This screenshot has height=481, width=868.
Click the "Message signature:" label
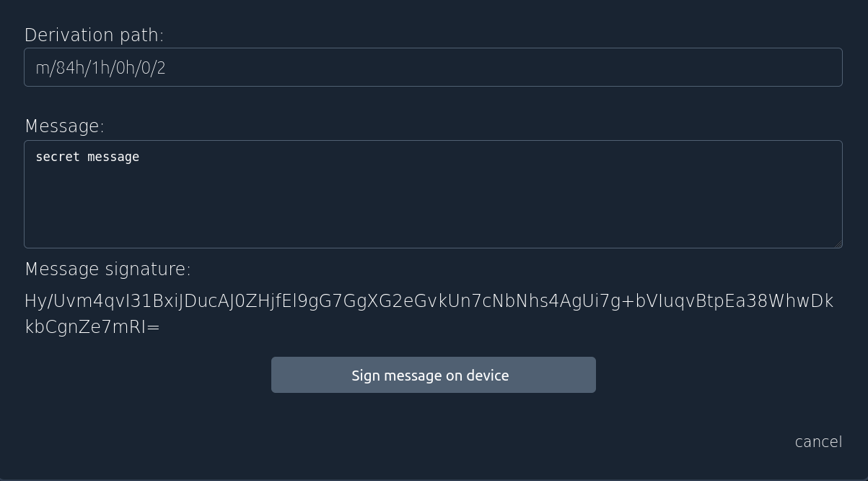[108, 269]
